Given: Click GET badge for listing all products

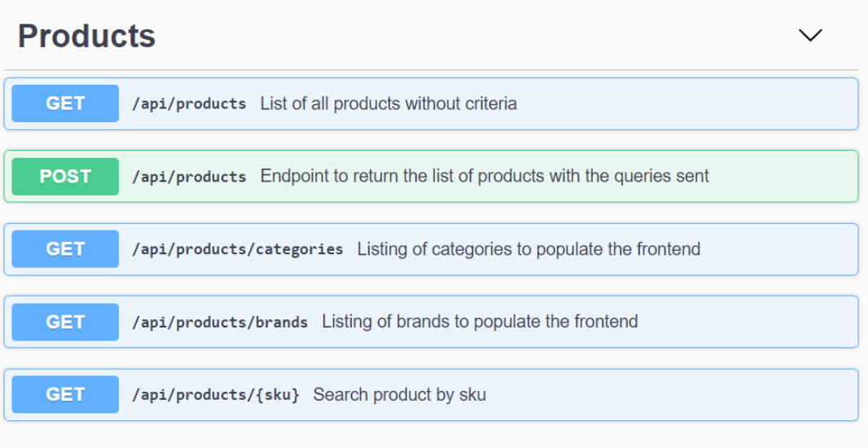Looking at the screenshot, I should pos(65,103).
